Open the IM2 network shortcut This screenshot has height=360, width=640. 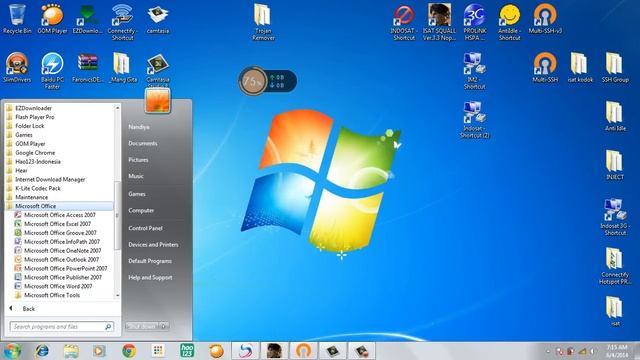pyautogui.click(x=474, y=71)
